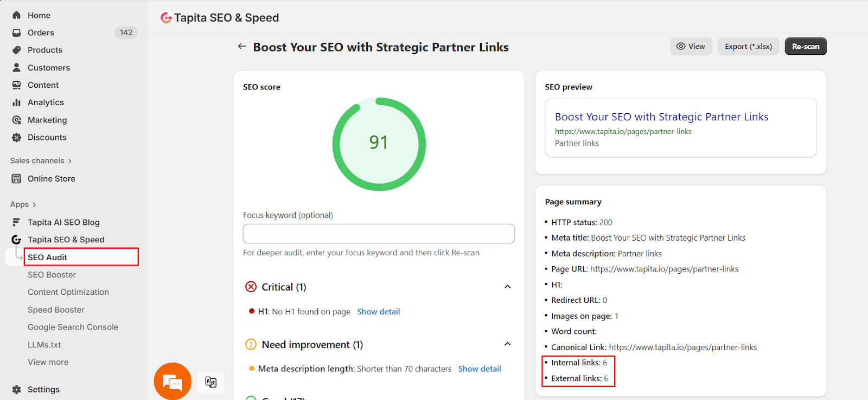Viewport: 868px width, 400px height.
Task: Click the Discounts badge icon
Action: [x=17, y=137]
